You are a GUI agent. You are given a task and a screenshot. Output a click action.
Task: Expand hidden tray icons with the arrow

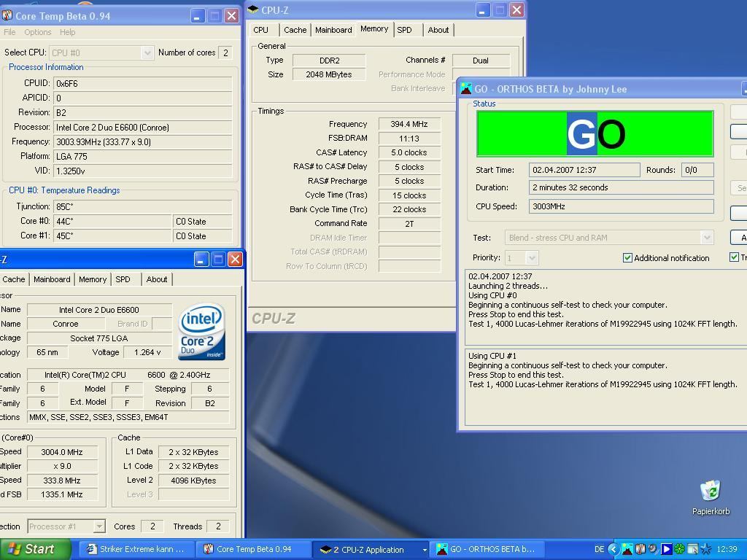[x=614, y=549]
